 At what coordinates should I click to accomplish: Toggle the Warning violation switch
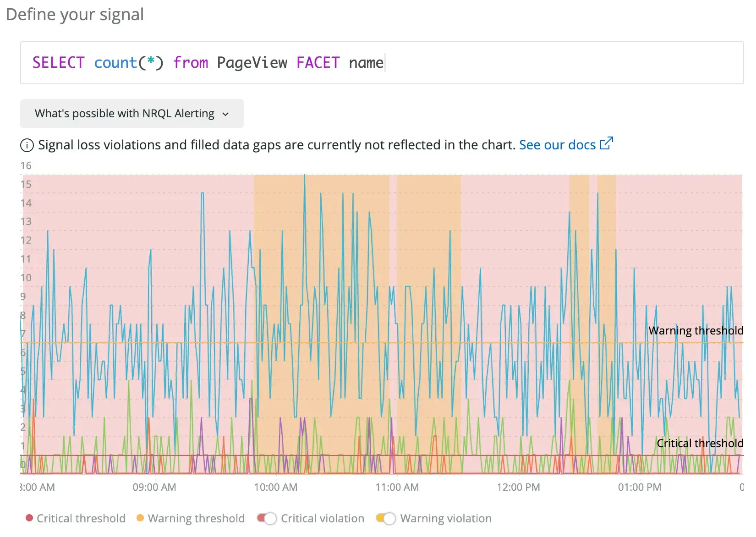point(386,518)
